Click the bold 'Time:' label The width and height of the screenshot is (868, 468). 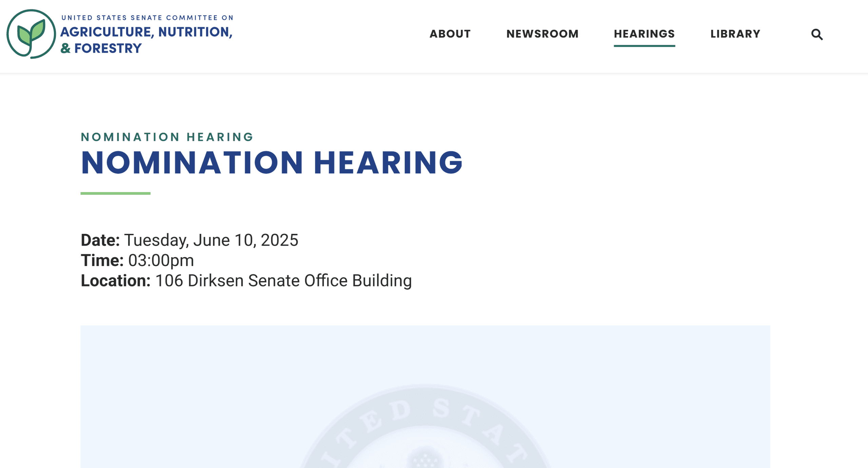(x=102, y=261)
